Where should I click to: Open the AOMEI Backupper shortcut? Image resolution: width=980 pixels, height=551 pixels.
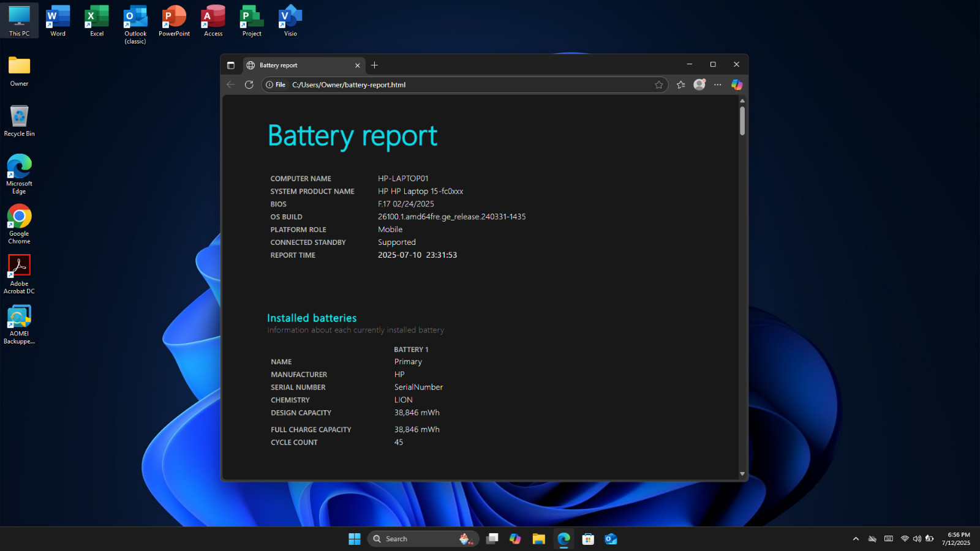click(x=19, y=325)
